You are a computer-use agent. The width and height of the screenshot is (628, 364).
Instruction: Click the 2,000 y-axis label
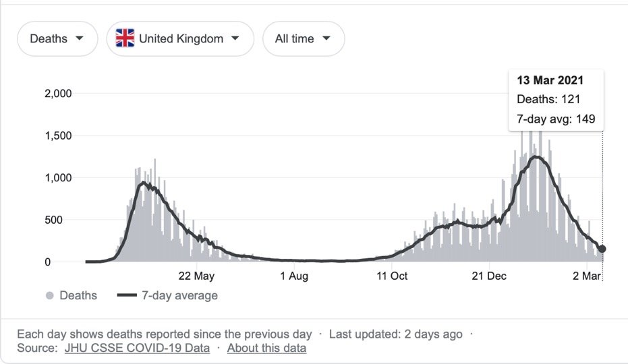tap(57, 94)
